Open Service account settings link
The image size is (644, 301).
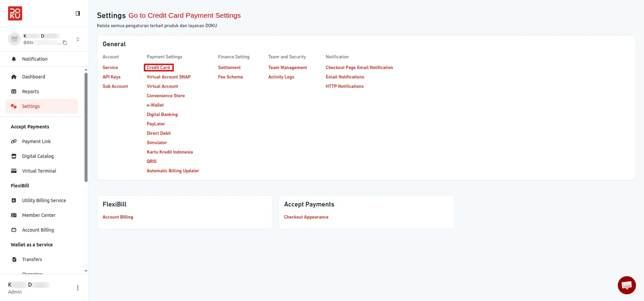(110, 67)
